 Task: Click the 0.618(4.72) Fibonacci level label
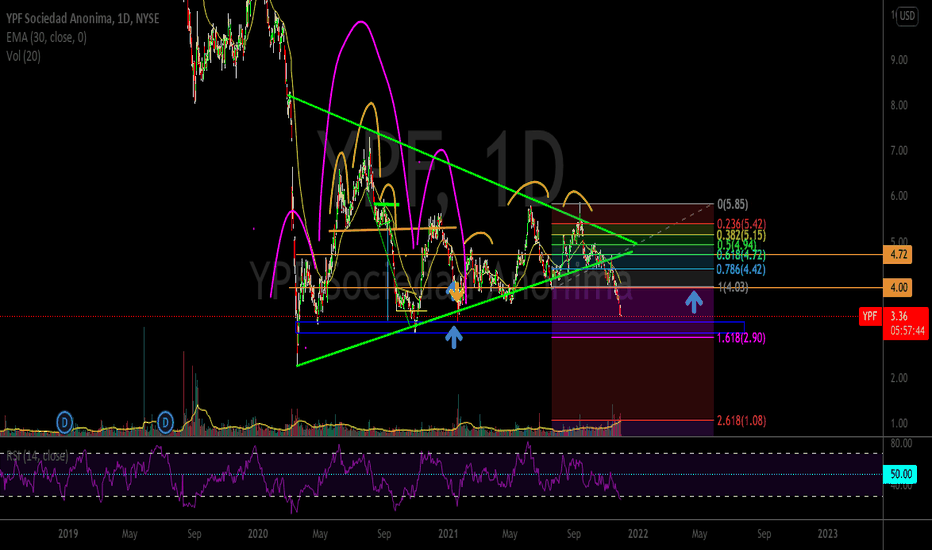(x=741, y=255)
